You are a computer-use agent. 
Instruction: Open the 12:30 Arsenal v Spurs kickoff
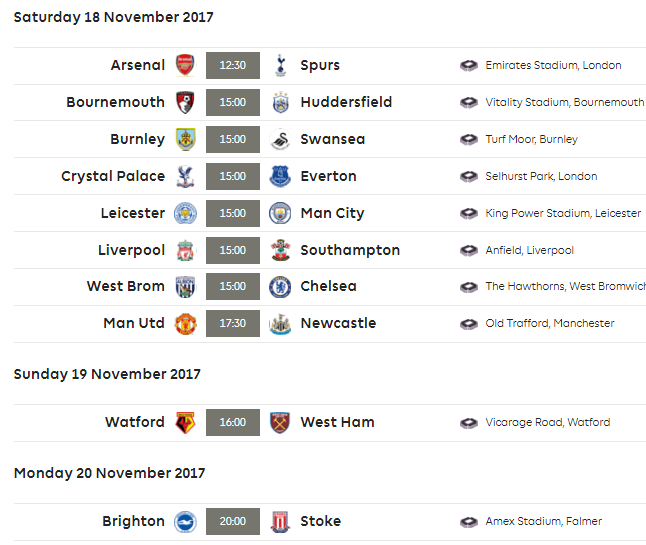[x=233, y=65]
